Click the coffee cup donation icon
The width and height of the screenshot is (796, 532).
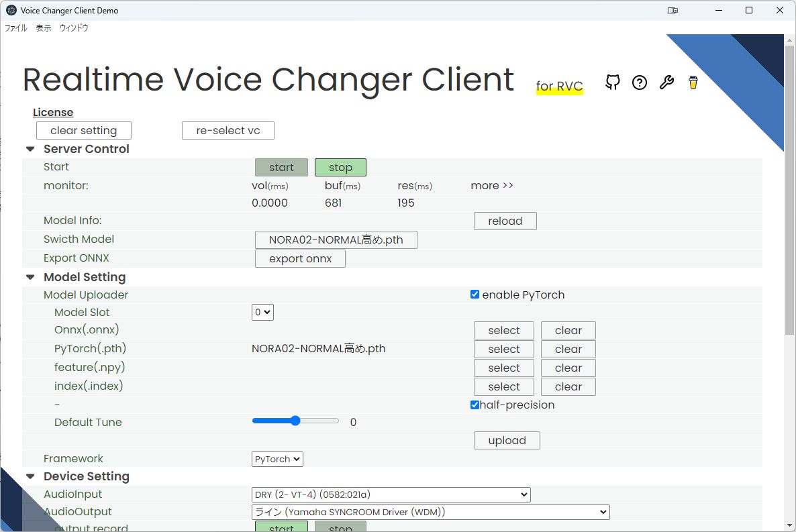point(693,82)
